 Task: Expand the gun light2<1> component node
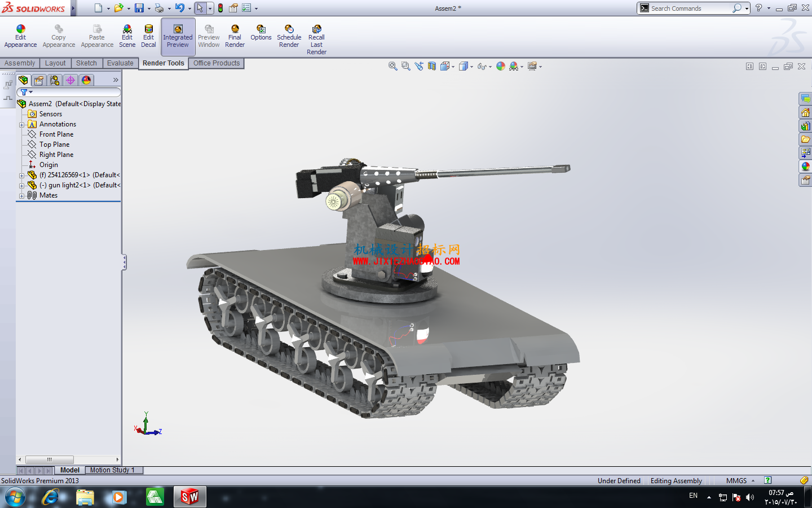[21, 186]
